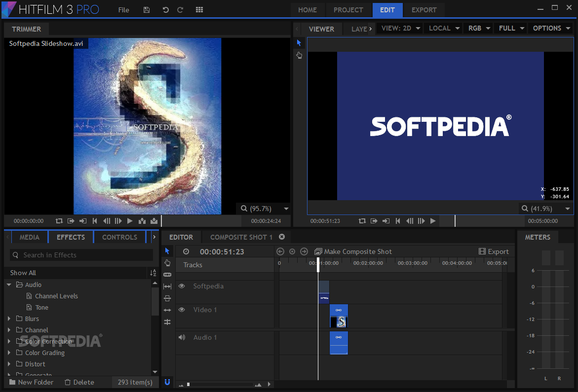Click the Export button in the Editor
Viewport: 578px width, 392px height.
click(494, 251)
